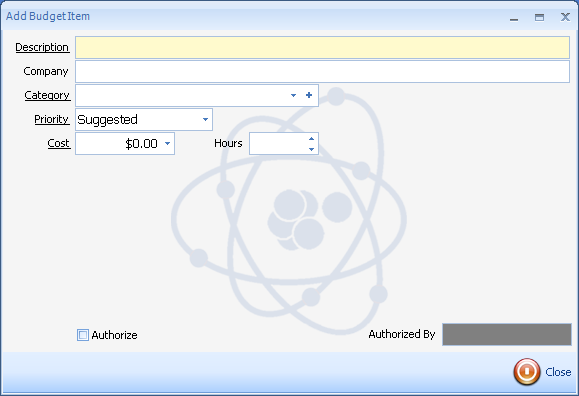Click the underlined Category label
This screenshot has height=396, width=579.
[x=47, y=95]
